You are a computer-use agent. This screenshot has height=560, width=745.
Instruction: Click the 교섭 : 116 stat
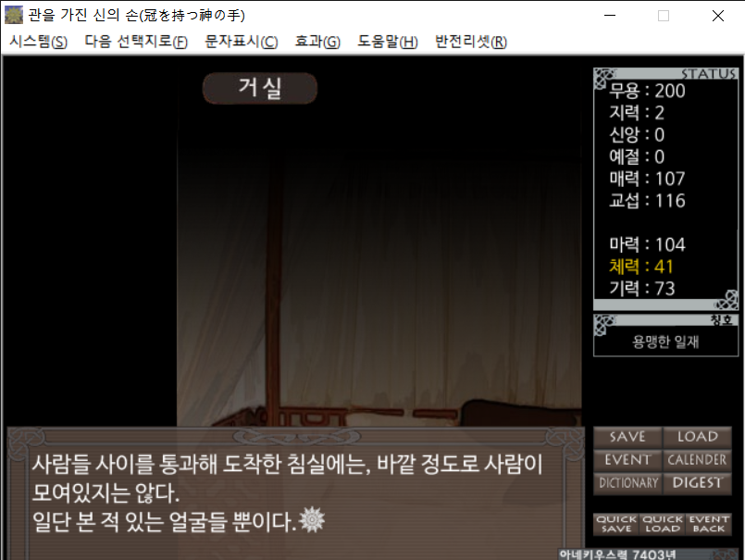tap(647, 201)
